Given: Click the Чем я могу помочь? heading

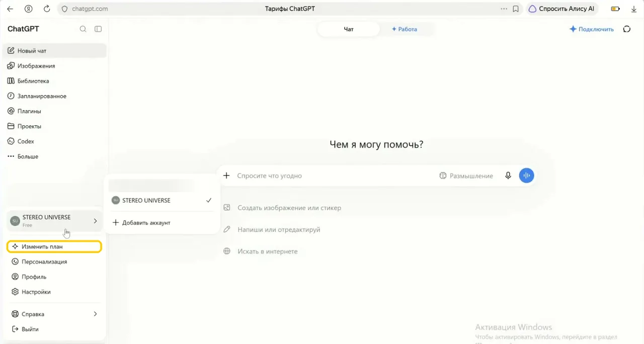Looking at the screenshot, I should 376,144.
